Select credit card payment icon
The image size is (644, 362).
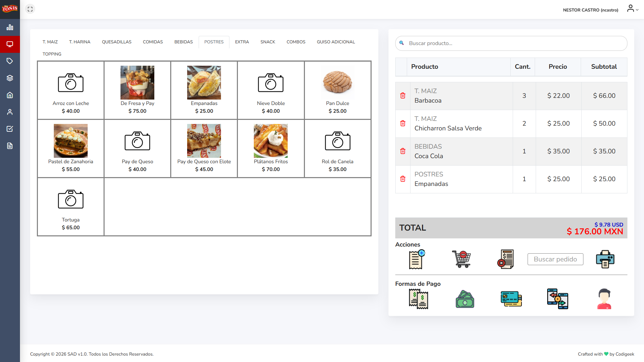[x=511, y=299]
